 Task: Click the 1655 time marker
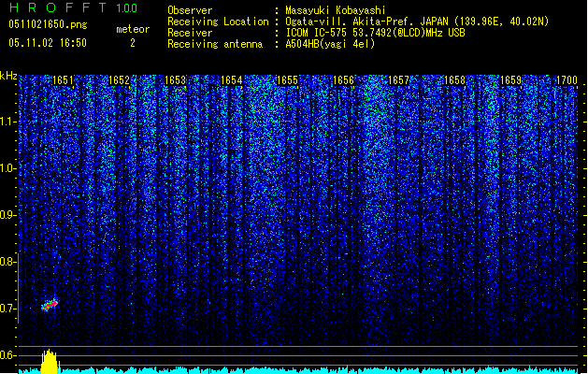coord(287,80)
